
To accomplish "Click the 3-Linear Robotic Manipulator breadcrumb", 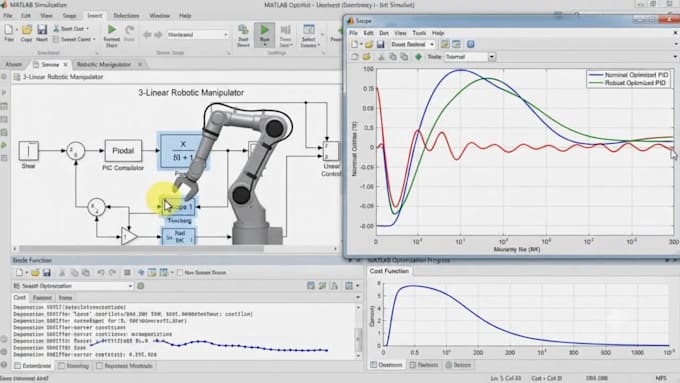I will click(x=63, y=77).
